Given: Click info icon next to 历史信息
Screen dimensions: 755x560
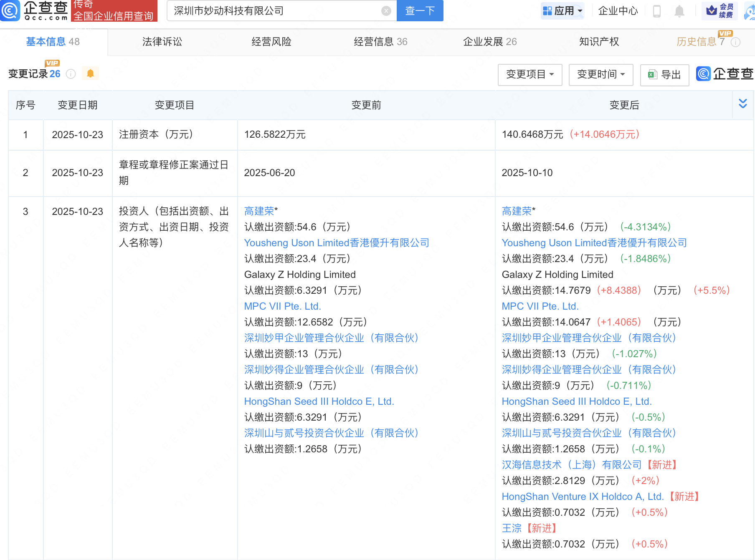Looking at the screenshot, I should [x=736, y=42].
